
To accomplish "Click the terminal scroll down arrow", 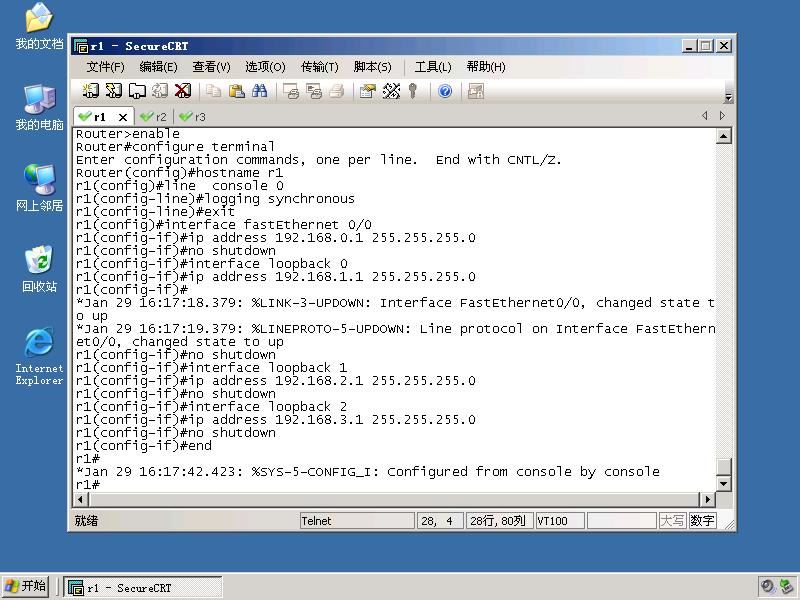I will (x=723, y=483).
